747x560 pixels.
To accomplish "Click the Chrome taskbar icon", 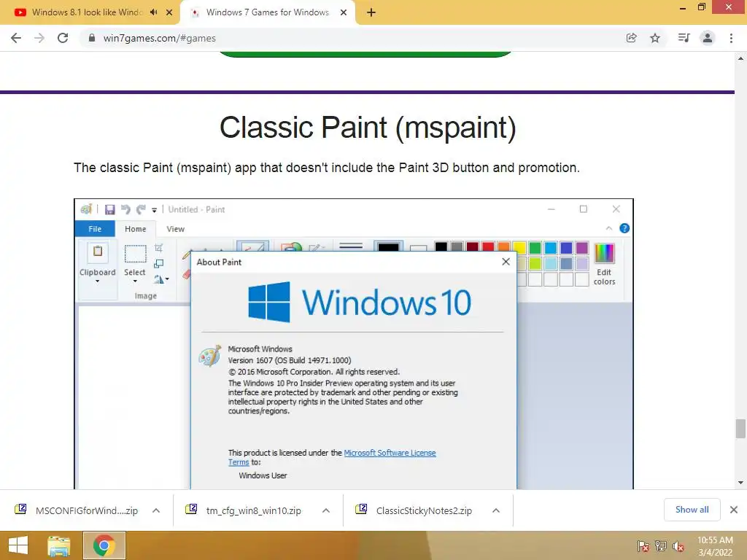I will [x=104, y=545].
